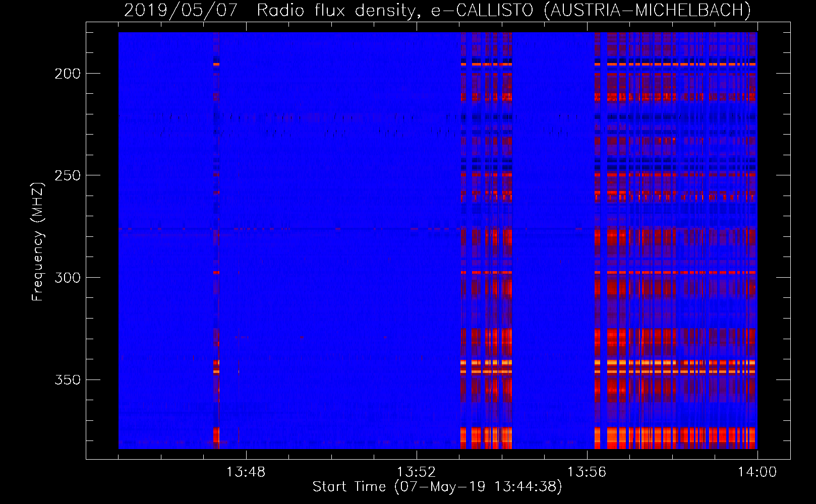Click the 'Frequency (MHZ)' axis label
The height and width of the screenshot is (504, 816).
(38, 241)
